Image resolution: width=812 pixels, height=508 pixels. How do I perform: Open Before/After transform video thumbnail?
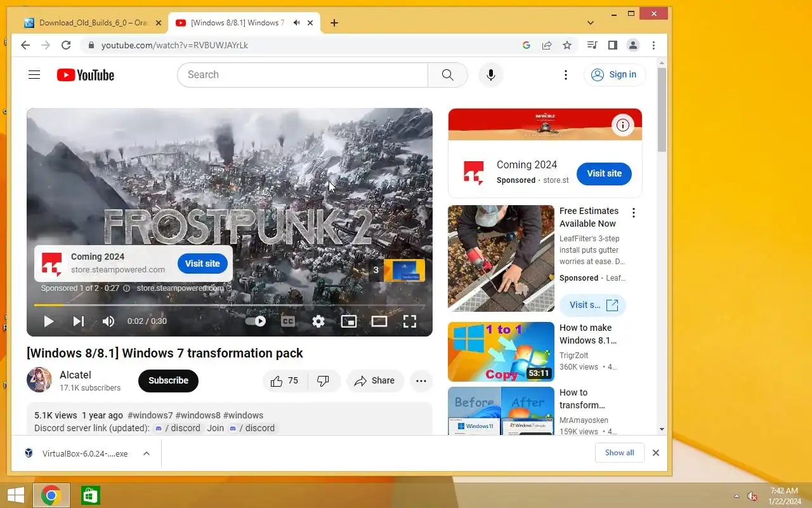tap(501, 411)
